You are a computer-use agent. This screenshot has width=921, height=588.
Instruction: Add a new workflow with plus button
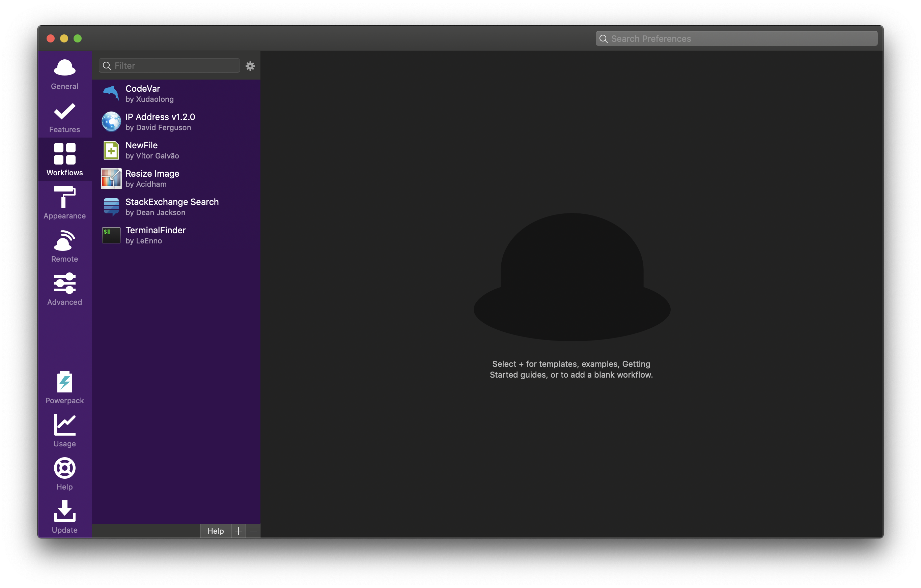click(238, 531)
